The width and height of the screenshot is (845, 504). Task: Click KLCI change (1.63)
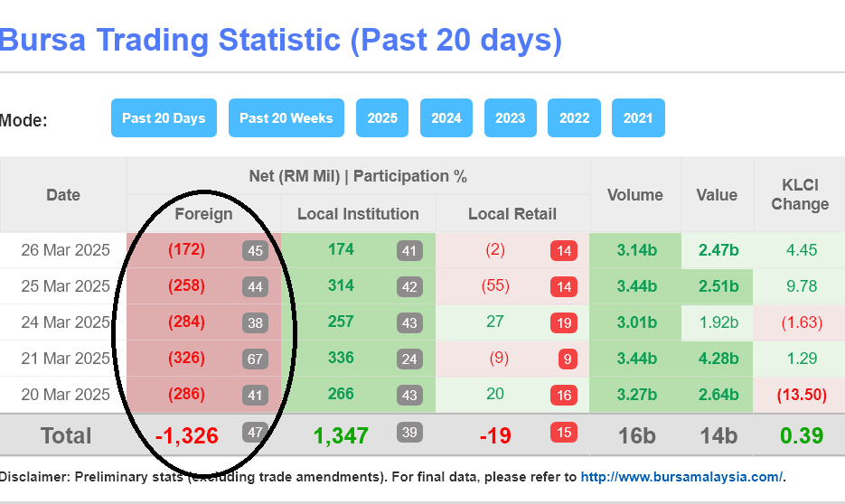[802, 322]
